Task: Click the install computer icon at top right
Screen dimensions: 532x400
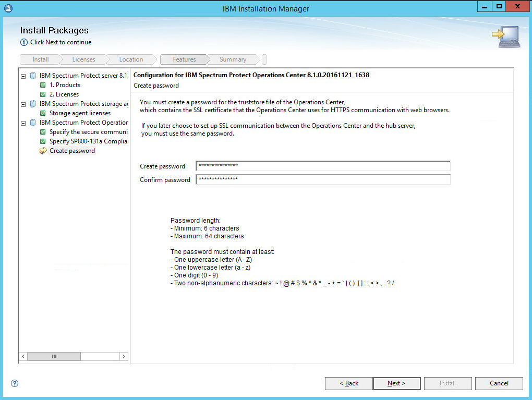Action: (505, 37)
